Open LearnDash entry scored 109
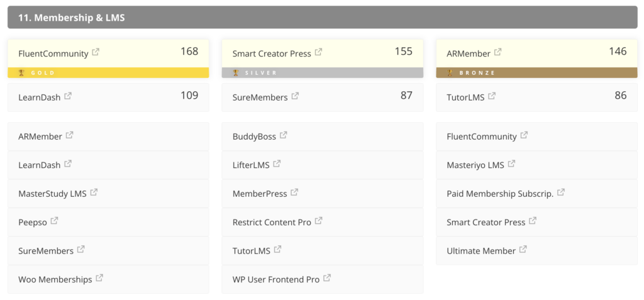This screenshot has width=644, height=300. tap(40, 97)
